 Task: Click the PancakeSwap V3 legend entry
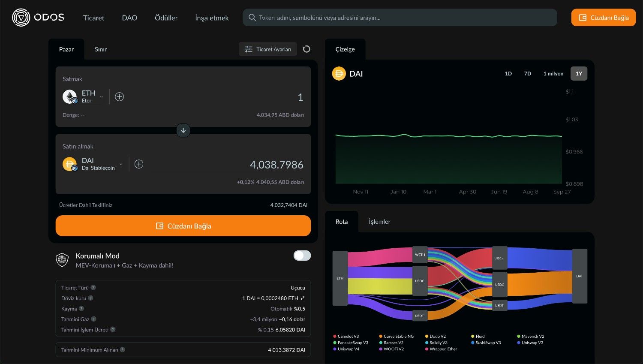point(351,343)
